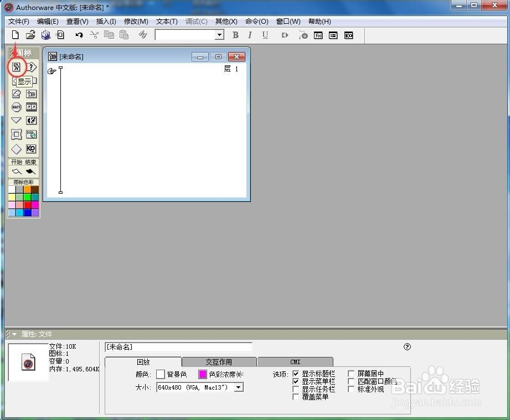Click the Save All toolbar icon
Screen dimensions: 510x420
[46, 35]
